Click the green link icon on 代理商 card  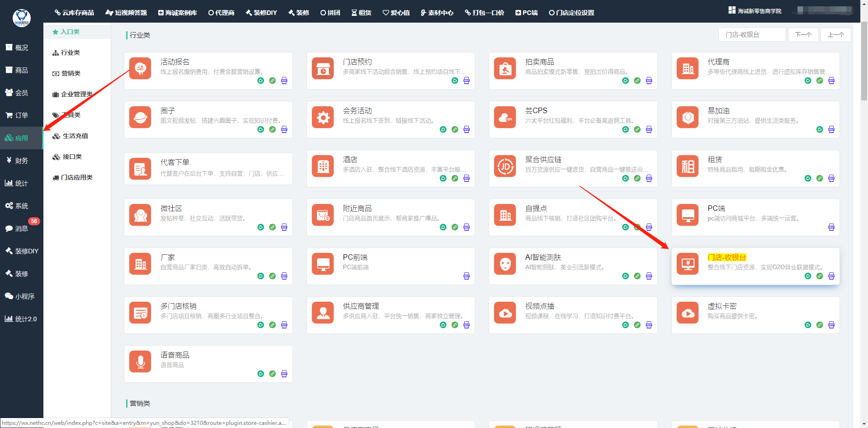(x=820, y=81)
